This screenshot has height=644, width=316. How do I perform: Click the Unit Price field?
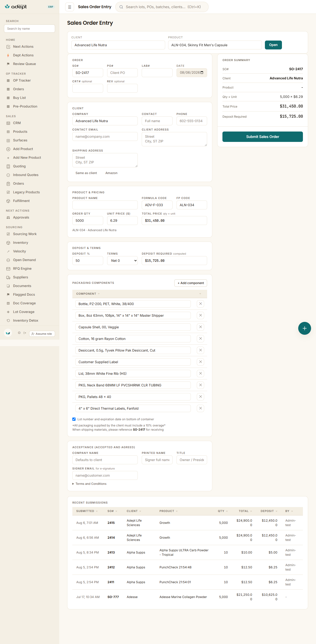click(x=122, y=221)
